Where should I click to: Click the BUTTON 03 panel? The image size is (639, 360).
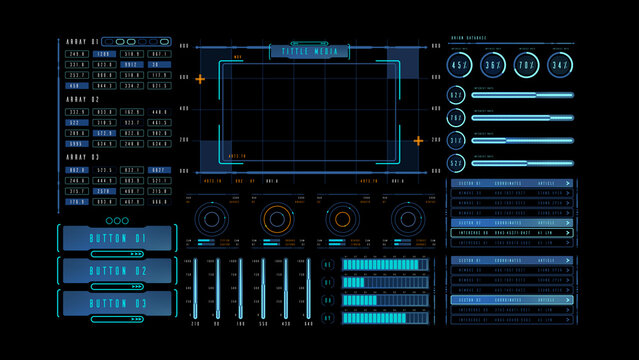point(117,303)
